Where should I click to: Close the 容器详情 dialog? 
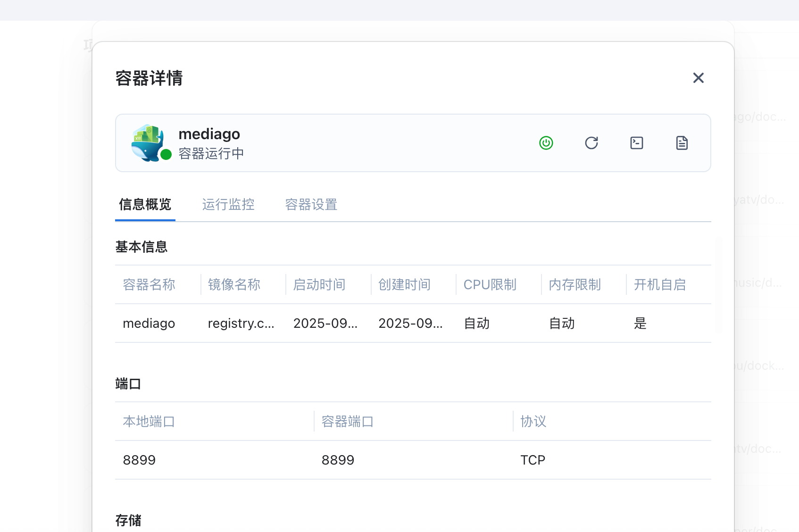point(698,78)
